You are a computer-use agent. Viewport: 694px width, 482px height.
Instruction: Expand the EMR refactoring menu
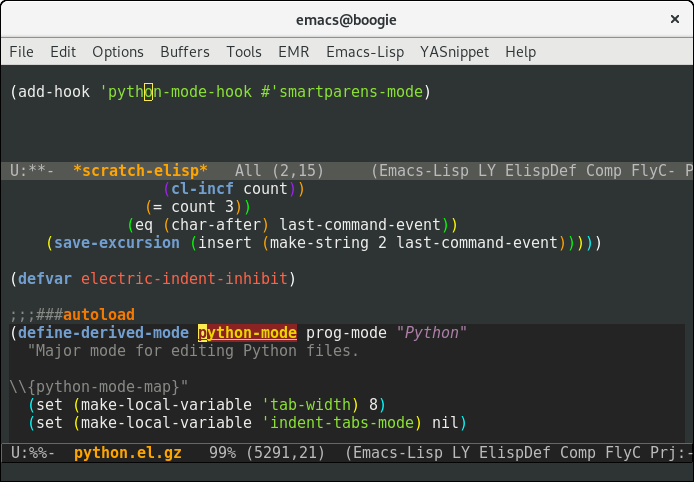point(294,52)
